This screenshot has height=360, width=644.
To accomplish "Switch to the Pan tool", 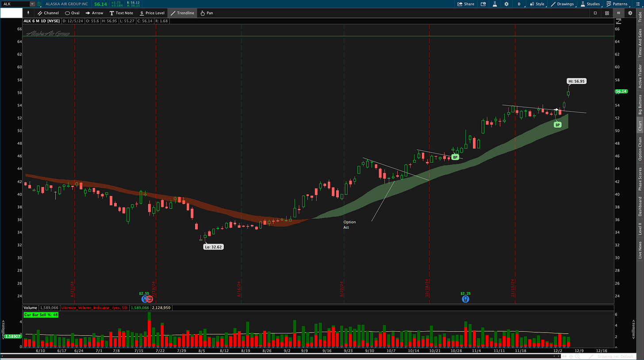I will [206, 13].
